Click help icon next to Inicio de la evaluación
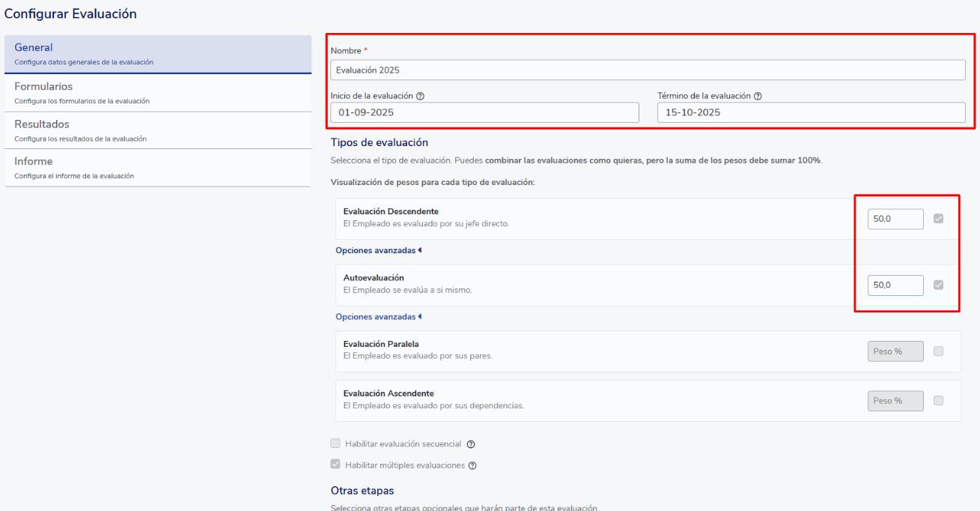Screen dimensions: 980x511 (420, 96)
